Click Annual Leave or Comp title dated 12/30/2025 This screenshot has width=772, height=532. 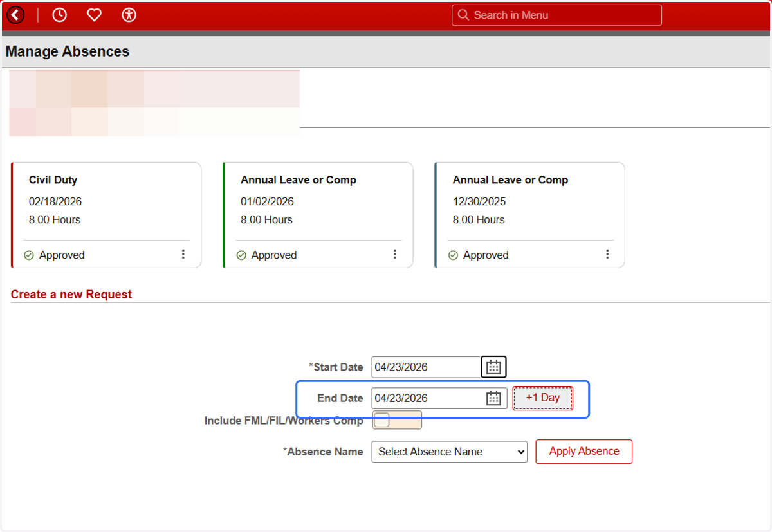(510, 180)
